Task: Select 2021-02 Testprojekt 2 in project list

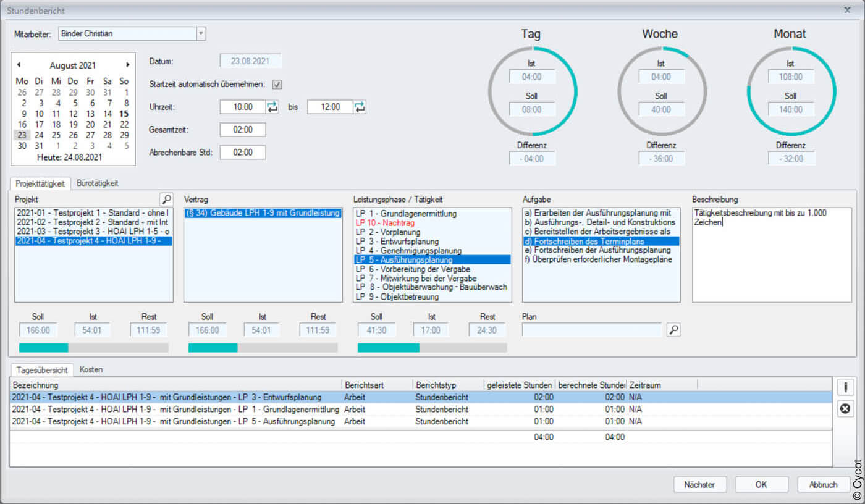Action: pyautogui.click(x=93, y=222)
